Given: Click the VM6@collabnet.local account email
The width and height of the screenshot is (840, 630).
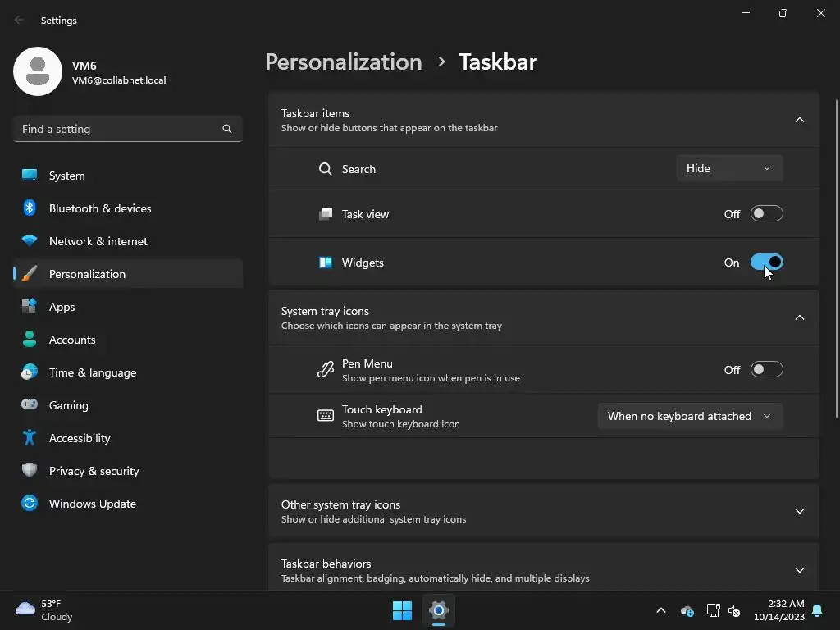Looking at the screenshot, I should 119,80.
